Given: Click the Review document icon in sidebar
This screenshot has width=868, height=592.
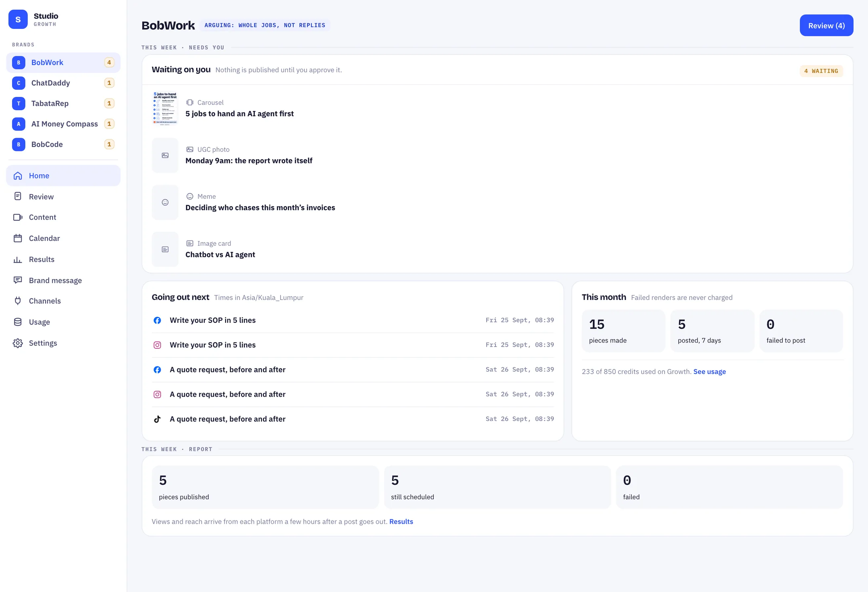Looking at the screenshot, I should coord(18,196).
